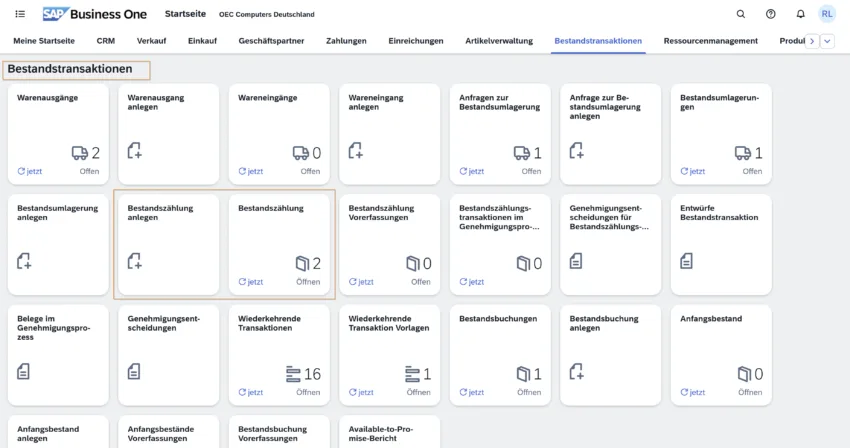Click Startseite in the header
Viewport: 850px width, 448px height.
[x=185, y=14]
